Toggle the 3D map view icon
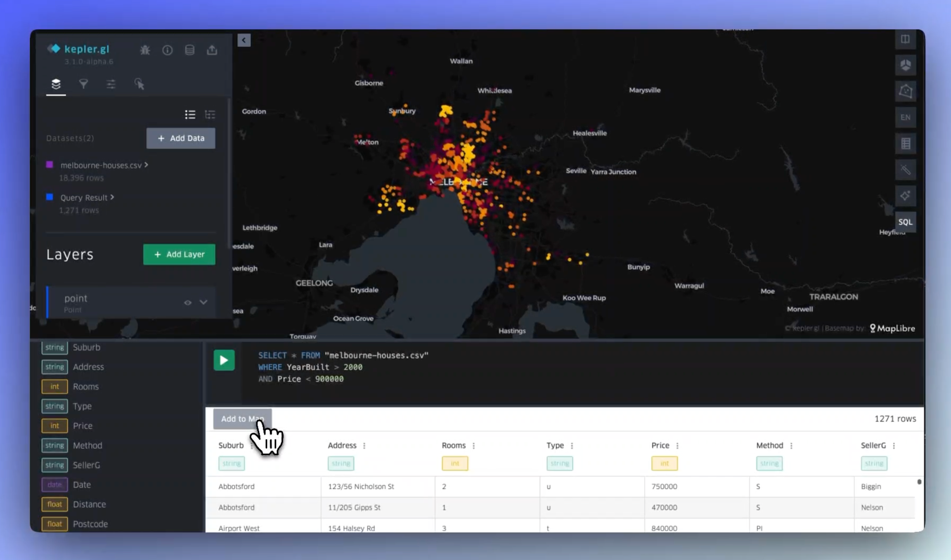This screenshot has width=951, height=560. point(906,65)
